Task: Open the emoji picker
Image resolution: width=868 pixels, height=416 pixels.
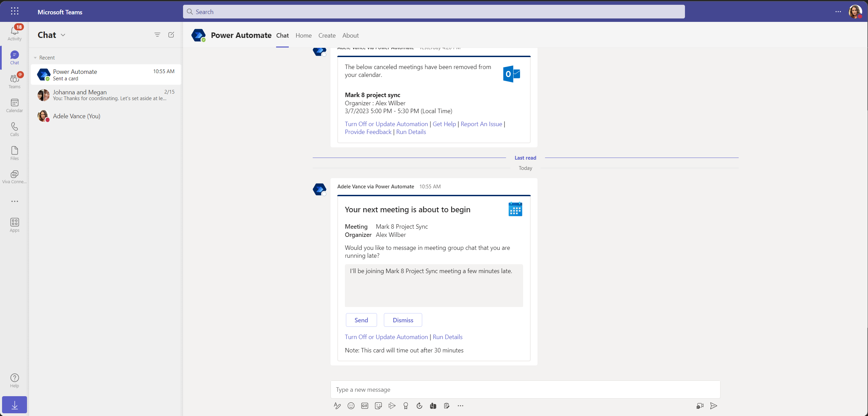Action: point(351,406)
